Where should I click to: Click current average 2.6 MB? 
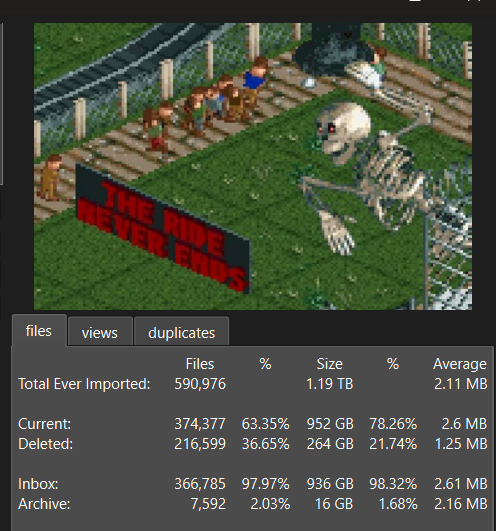(465, 424)
